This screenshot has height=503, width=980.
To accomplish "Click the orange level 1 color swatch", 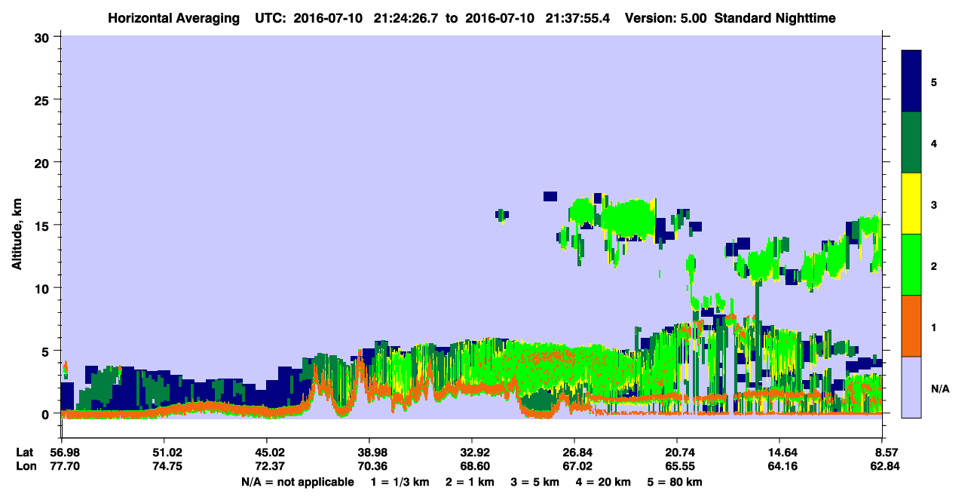I will pyautogui.click(x=911, y=326).
